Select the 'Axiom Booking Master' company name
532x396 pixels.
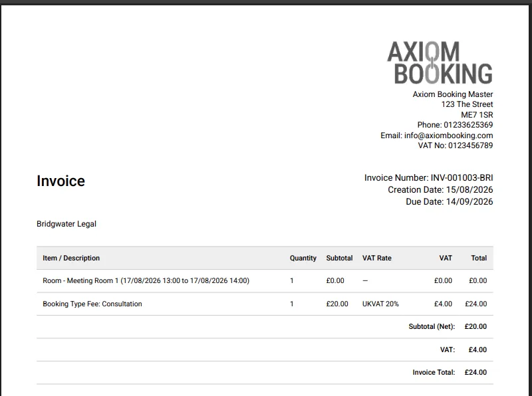coord(453,94)
